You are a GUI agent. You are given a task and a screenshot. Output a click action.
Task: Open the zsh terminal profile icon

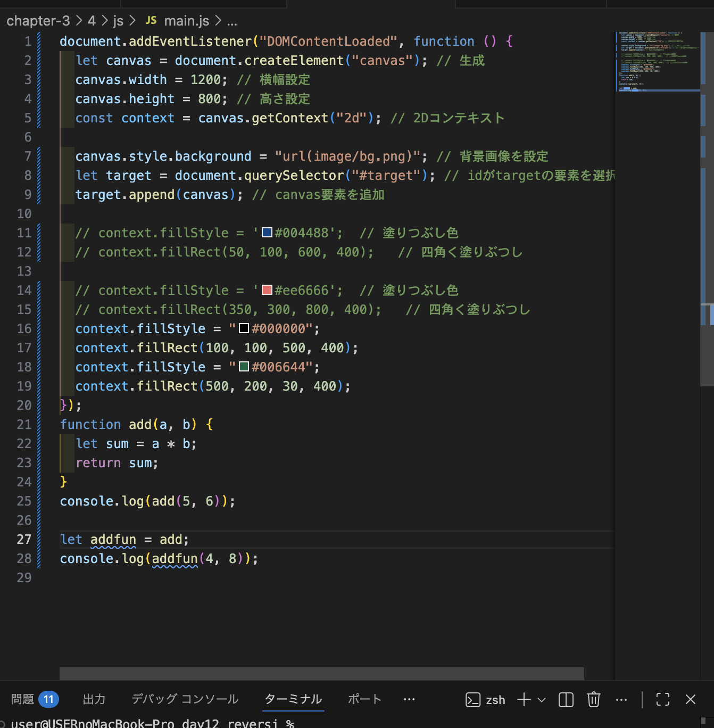[473, 700]
